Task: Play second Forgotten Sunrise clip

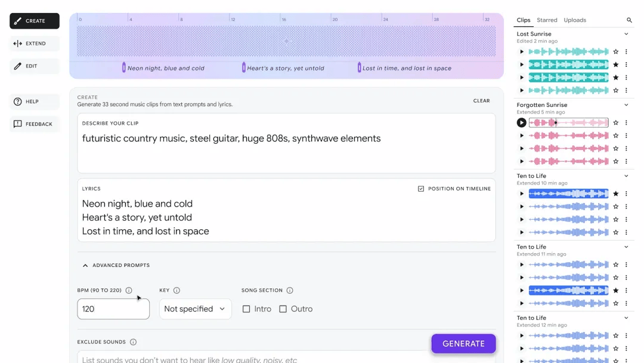Action: coord(522,136)
